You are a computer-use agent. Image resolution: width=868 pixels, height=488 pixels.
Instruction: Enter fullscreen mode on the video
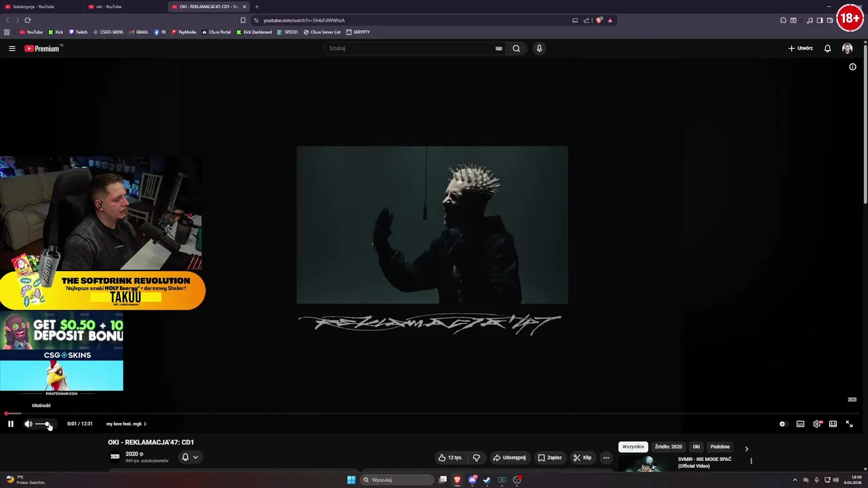849,424
